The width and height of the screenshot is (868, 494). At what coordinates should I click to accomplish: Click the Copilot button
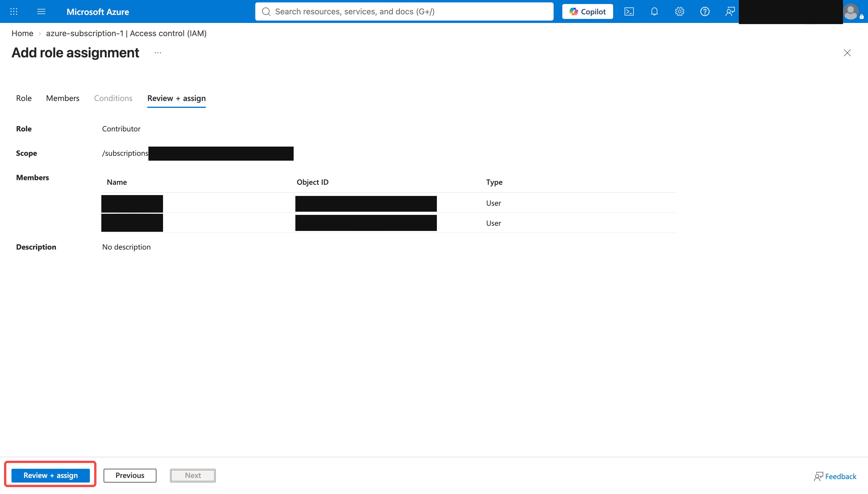(587, 11)
